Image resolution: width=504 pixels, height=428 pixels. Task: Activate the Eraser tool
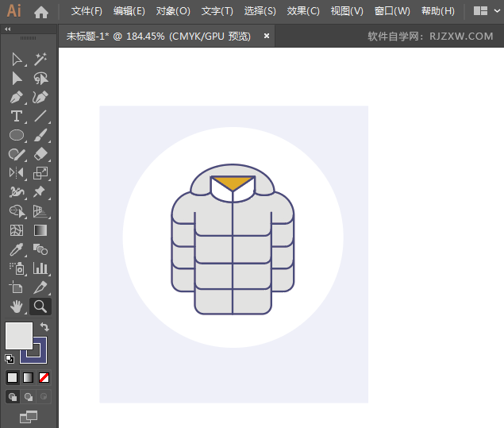click(40, 154)
